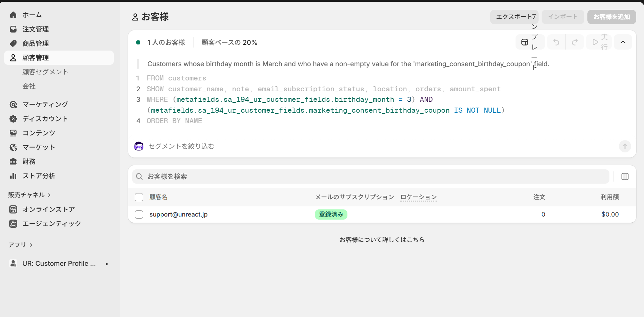Click the UR: Customer Profile app icon
Screen dimensions: 644x317
pyautogui.click(x=13, y=263)
